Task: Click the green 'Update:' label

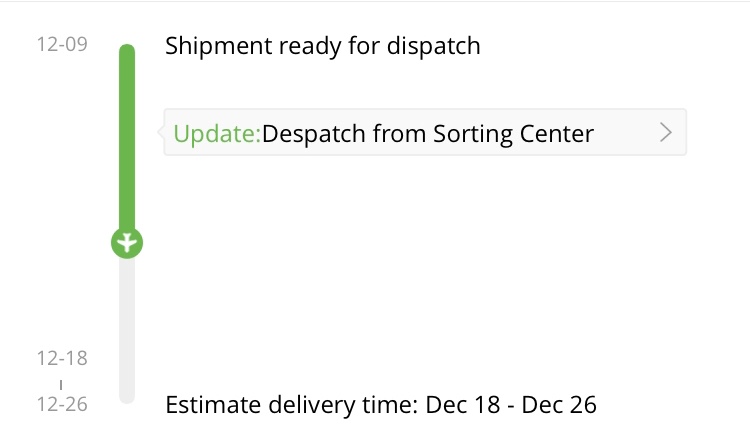Action: coord(217,133)
